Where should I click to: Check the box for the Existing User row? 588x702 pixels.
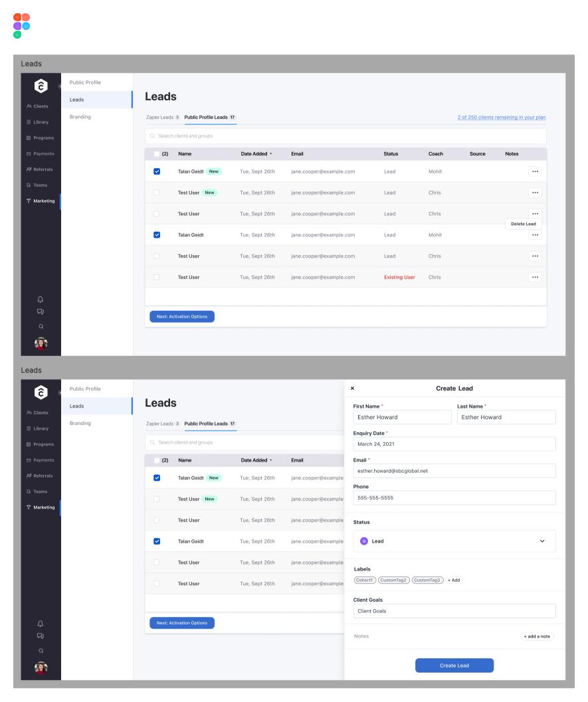click(x=157, y=277)
